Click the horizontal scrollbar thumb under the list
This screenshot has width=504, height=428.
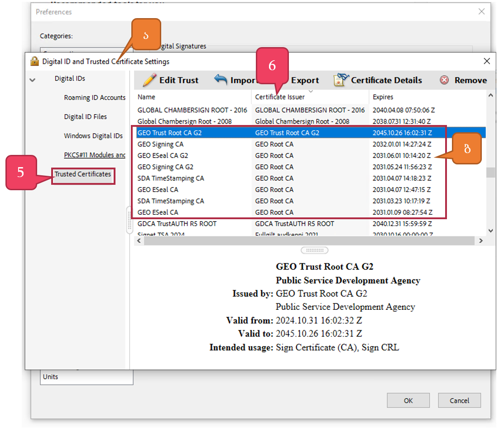click(x=309, y=241)
